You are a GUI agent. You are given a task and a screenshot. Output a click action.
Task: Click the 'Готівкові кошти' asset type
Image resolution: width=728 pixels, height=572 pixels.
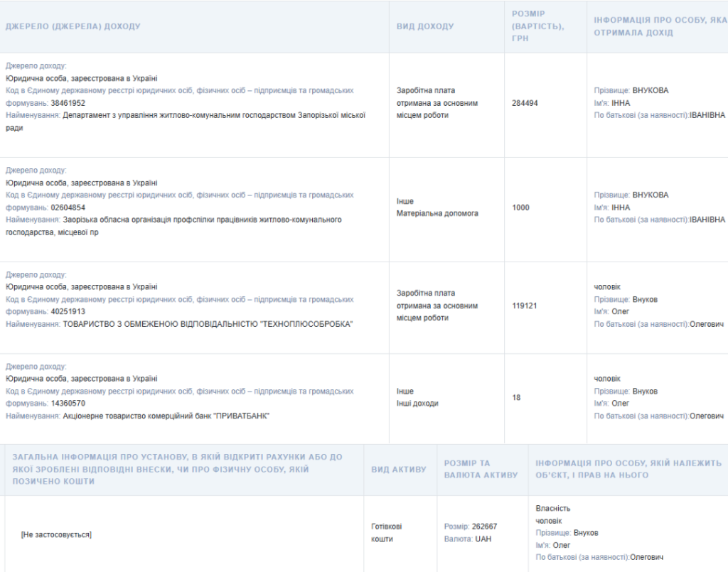click(386, 533)
